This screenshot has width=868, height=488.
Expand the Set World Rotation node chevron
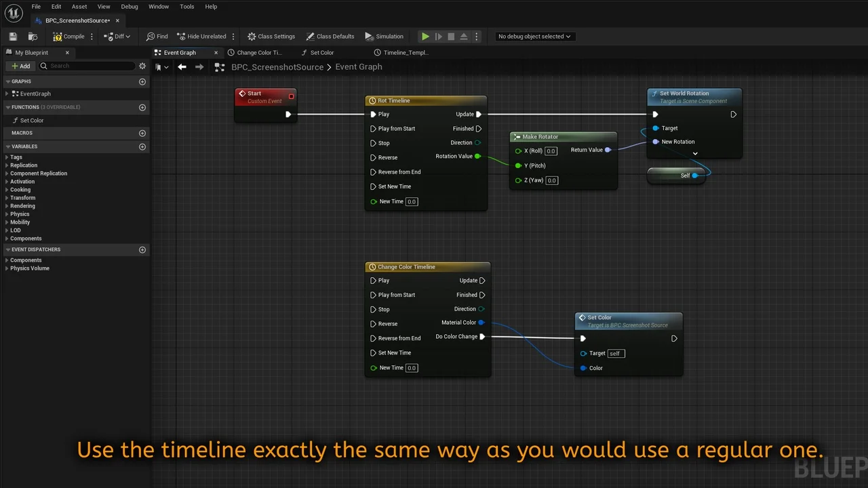pyautogui.click(x=695, y=154)
